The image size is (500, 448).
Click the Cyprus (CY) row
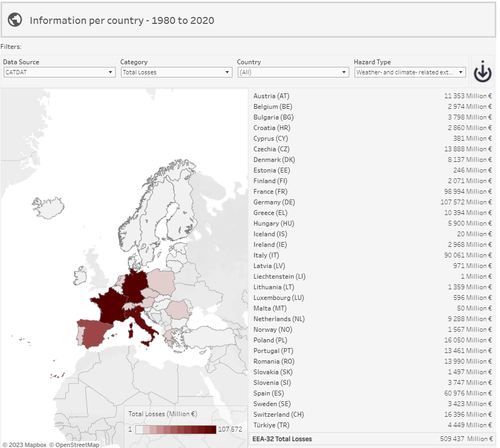[x=373, y=139]
